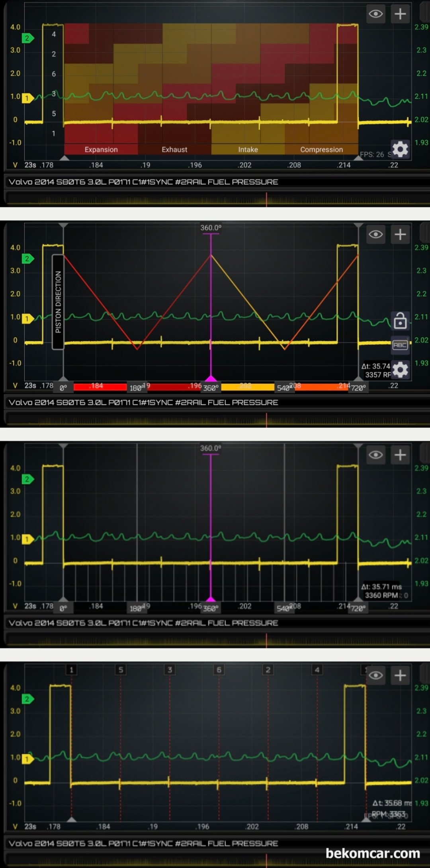Select the Expansion stroke label

point(101,149)
